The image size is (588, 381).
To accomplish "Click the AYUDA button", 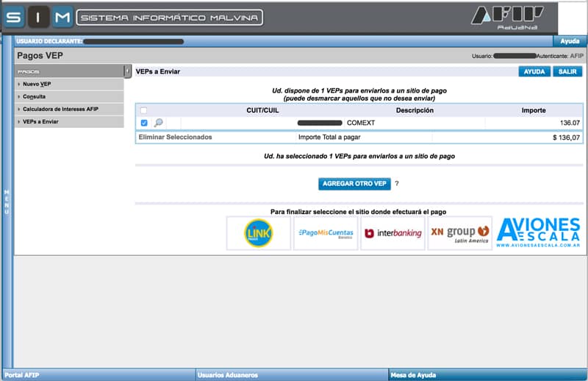I will (534, 71).
